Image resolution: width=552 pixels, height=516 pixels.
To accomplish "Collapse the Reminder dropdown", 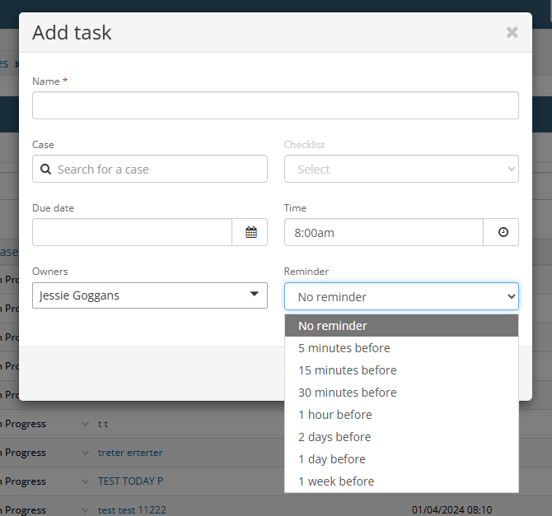I will (401, 296).
